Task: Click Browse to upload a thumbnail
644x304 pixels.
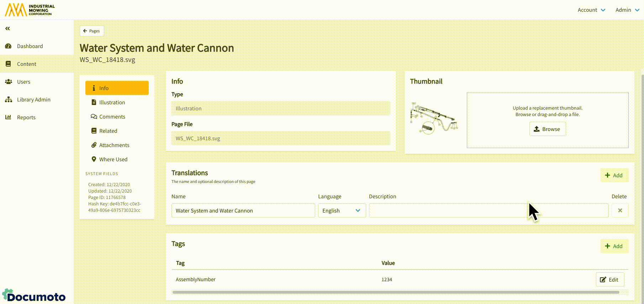Action: point(547,129)
